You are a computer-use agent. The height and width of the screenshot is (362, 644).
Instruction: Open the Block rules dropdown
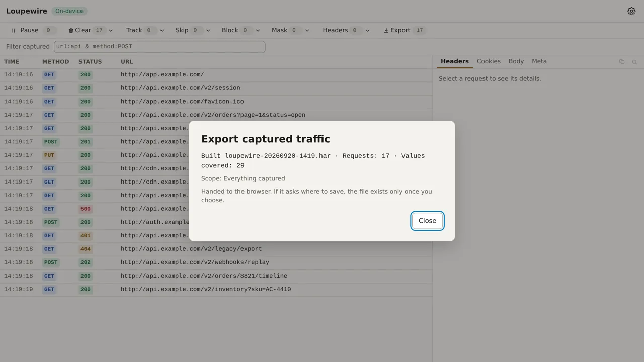[x=258, y=30]
